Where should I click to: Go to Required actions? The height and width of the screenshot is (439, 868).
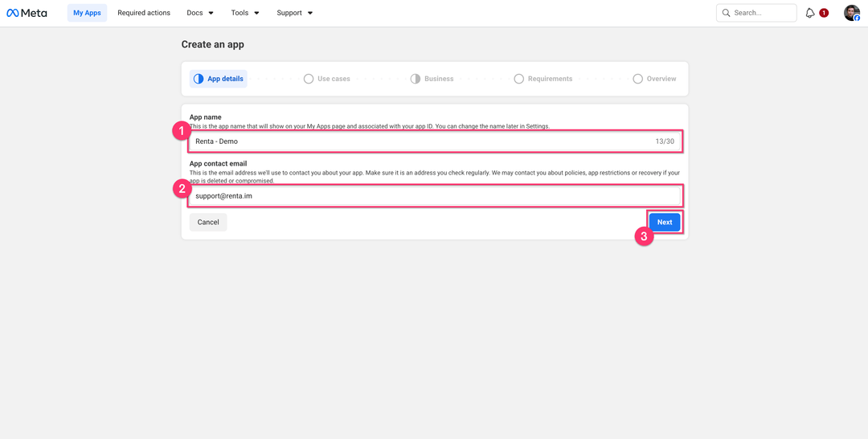click(x=144, y=13)
